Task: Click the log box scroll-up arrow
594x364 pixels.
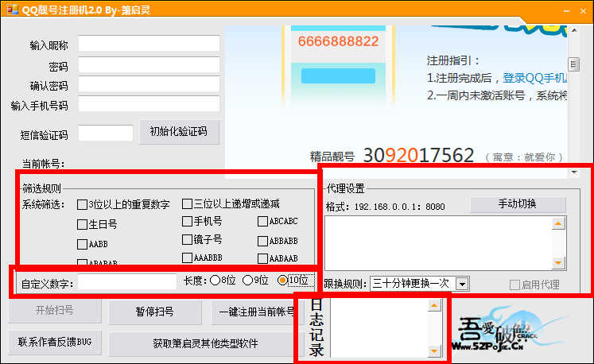Action: point(433,304)
